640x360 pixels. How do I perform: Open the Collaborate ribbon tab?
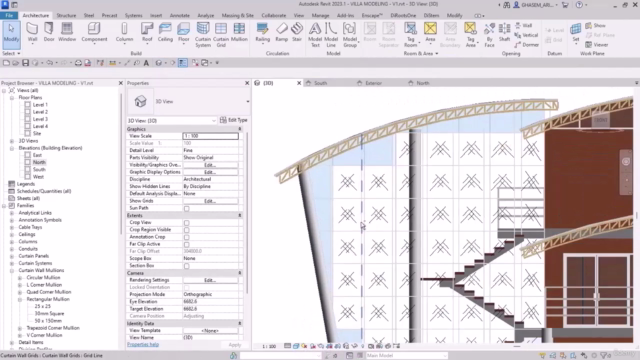pos(273,16)
